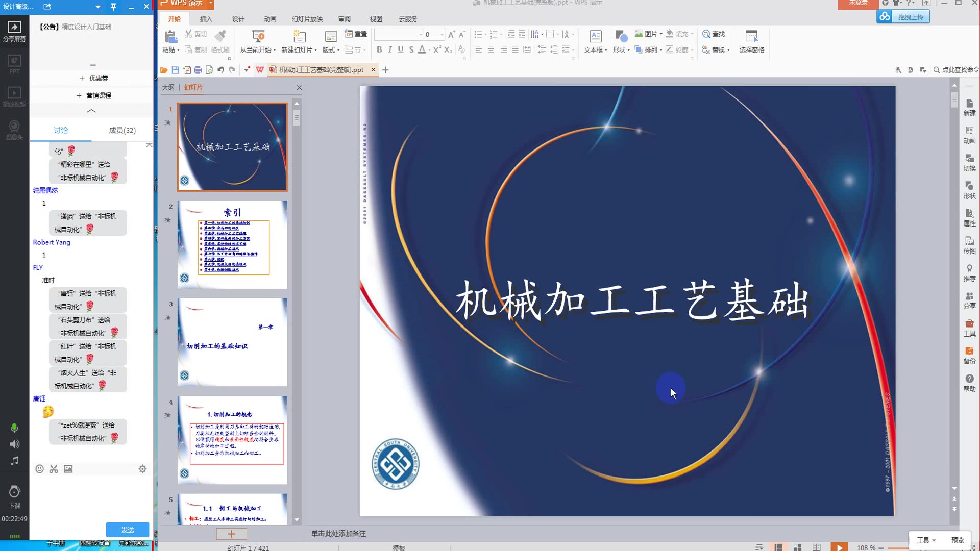Click the screenshot scissors icon in chat
This screenshot has height=551, width=980.
54,469
